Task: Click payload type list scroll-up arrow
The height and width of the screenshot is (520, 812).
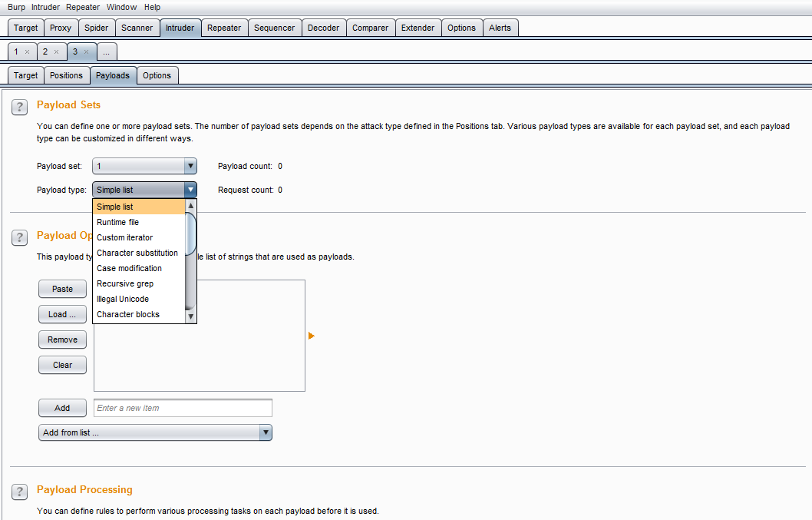Action: click(x=190, y=205)
